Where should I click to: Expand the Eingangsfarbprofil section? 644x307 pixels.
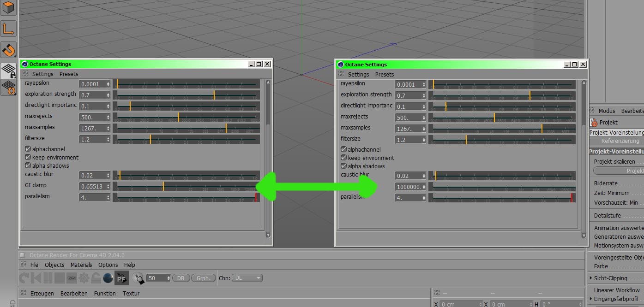[x=590, y=299]
